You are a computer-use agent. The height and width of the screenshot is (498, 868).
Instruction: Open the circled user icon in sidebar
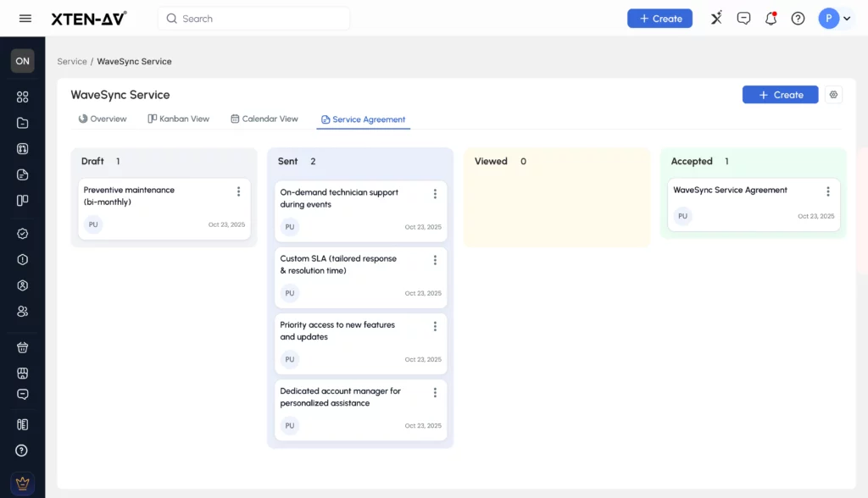(x=23, y=285)
